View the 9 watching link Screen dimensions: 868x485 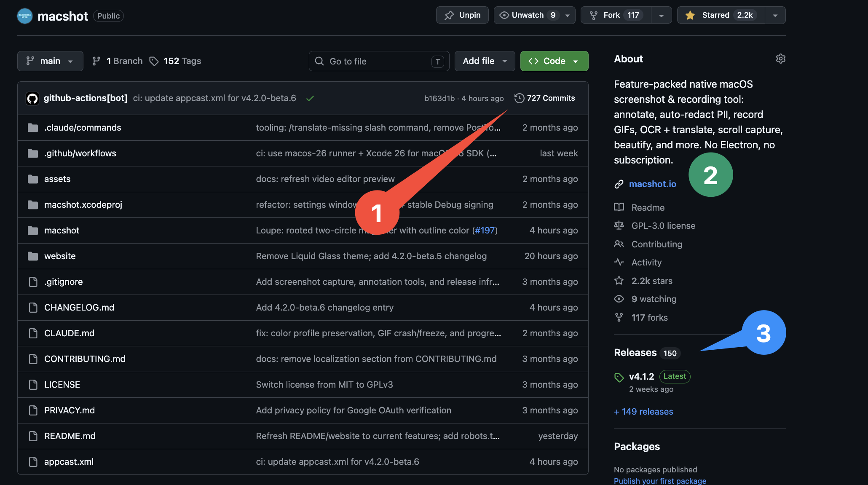tap(654, 299)
